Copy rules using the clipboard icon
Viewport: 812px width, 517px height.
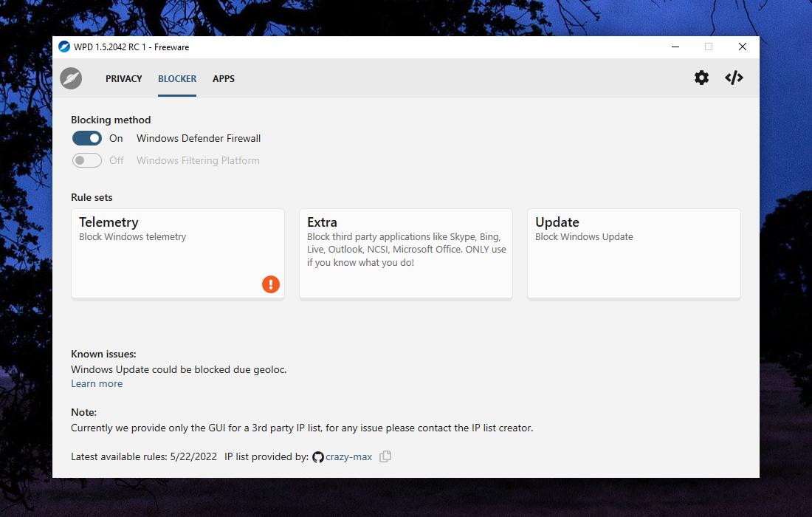tap(385, 456)
